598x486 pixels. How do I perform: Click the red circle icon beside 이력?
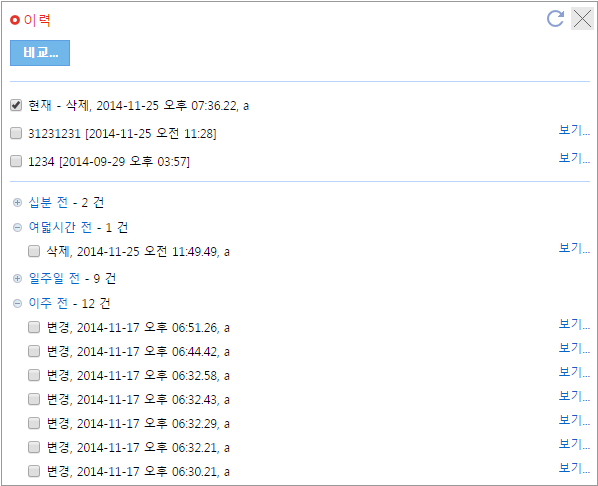pyautogui.click(x=15, y=20)
